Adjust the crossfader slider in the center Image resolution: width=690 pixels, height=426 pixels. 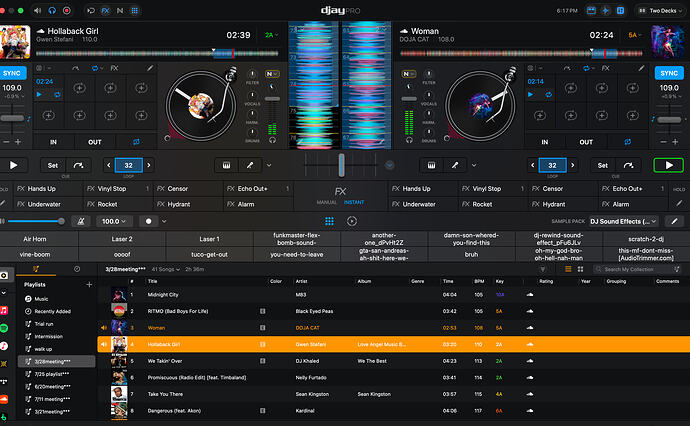[x=341, y=165]
